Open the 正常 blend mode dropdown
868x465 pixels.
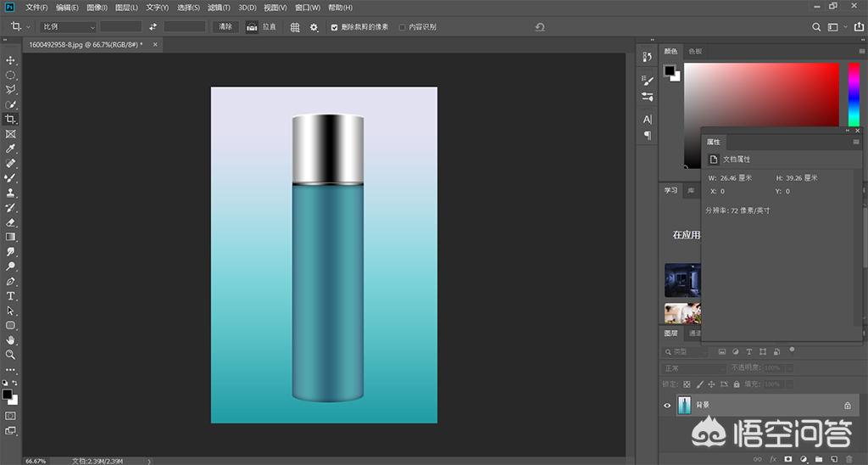(693, 368)
